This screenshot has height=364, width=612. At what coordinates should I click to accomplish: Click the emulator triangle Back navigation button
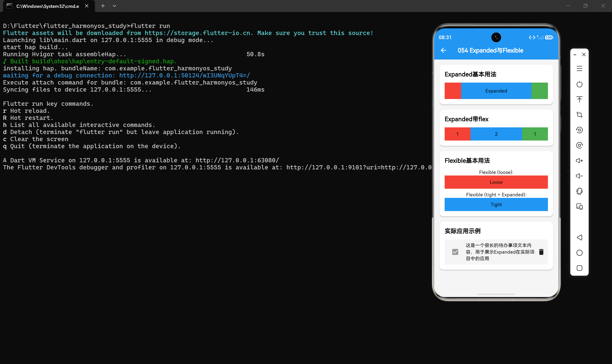[x=579, y=237]
